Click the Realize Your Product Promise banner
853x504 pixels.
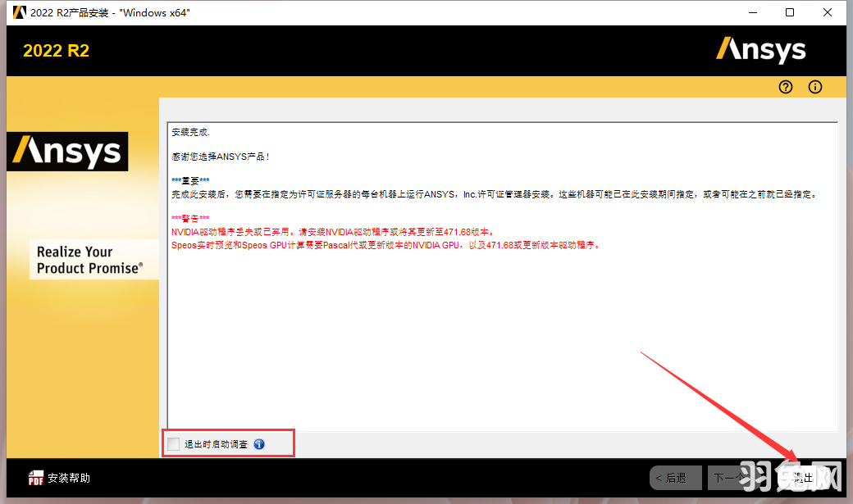tap(94, 260)
